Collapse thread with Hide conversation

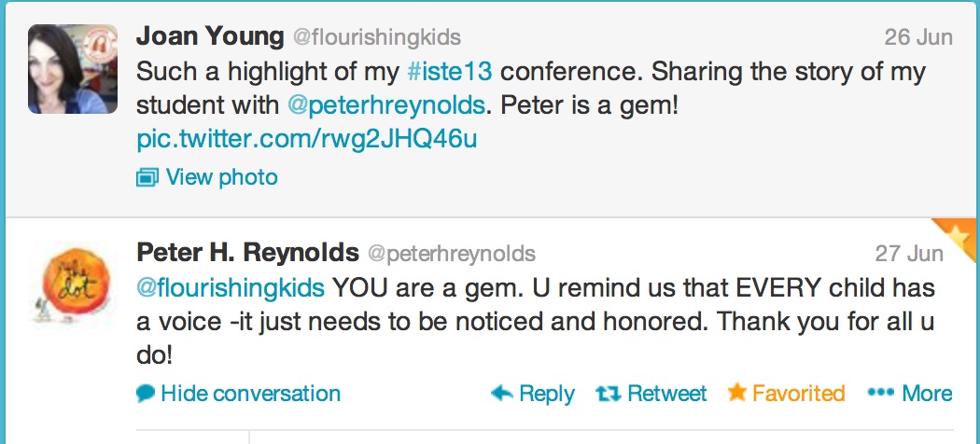(x=250, y=394)
